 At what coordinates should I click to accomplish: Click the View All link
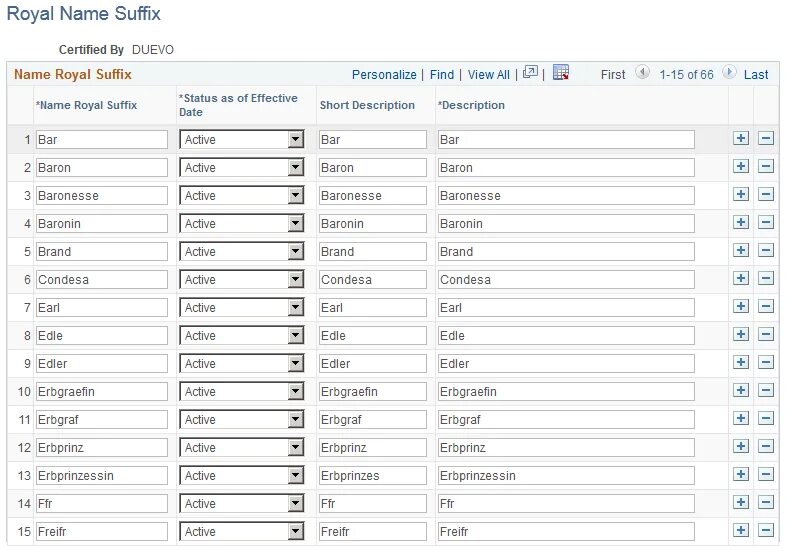(488, 75)
